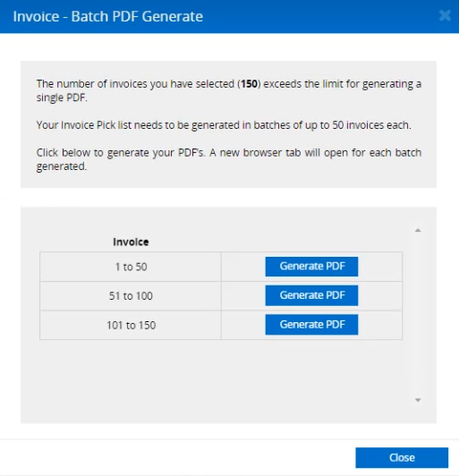Close the dialog using the X icon
The width and height of the screenshot is (459, 476).
pyautogui.click(x=445, y=16)
